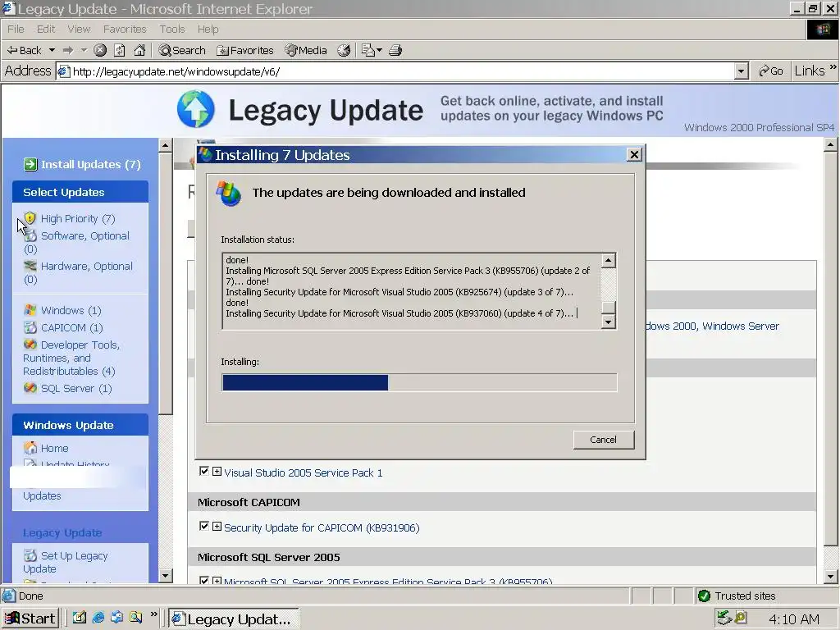Click the Hardware, Optional icon
This screenshot has width=840, height=630.
tap(30, 266)
